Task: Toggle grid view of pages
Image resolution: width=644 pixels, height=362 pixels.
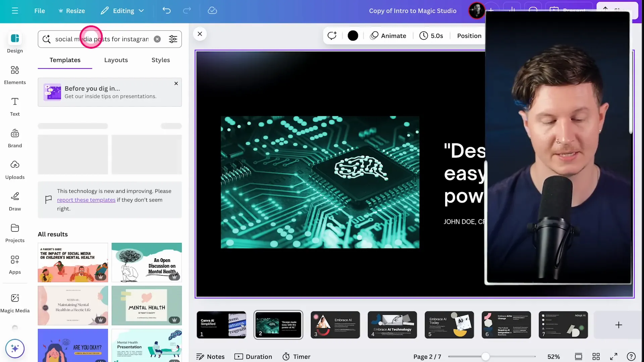Action: tap(596, 357)
